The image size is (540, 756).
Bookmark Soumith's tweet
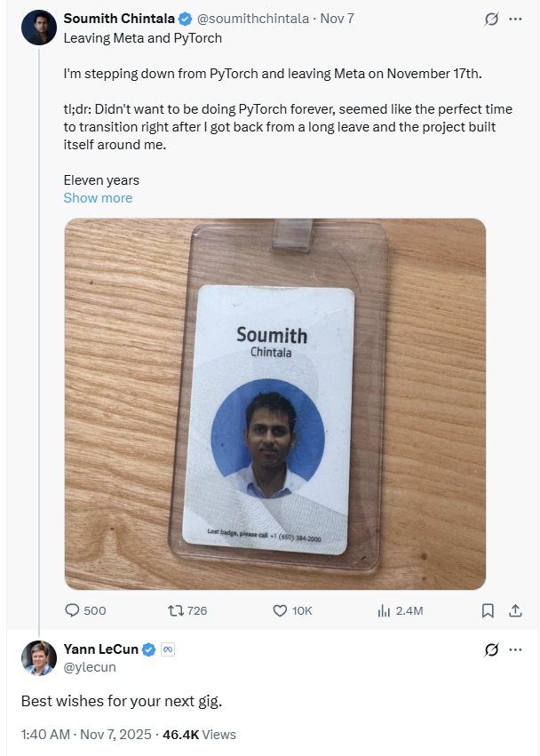pos(486,610)
